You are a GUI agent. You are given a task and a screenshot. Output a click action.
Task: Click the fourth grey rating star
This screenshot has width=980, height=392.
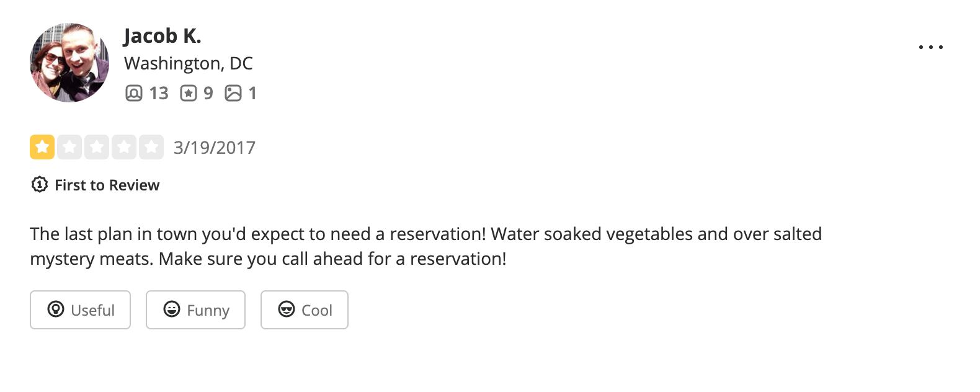[124, 147]
